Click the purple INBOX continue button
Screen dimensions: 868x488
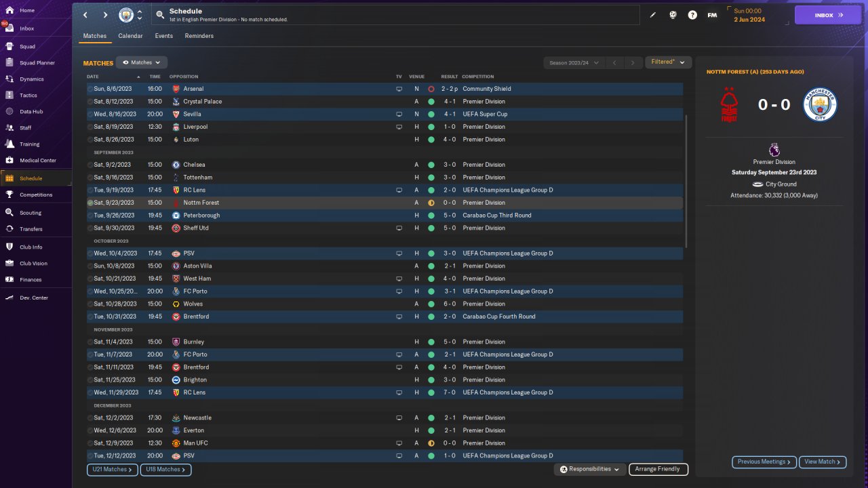pyautogui.click(x=828, y=15)
